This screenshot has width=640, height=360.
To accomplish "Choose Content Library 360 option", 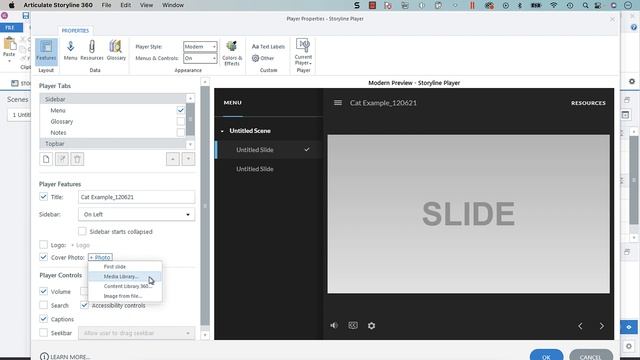I will coord(125,286).
